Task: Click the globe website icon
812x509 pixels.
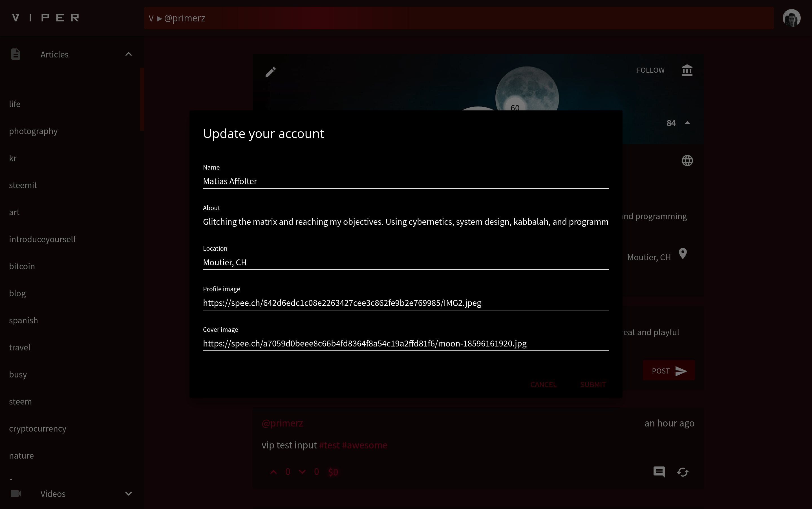Action: (x=687, y=161)
